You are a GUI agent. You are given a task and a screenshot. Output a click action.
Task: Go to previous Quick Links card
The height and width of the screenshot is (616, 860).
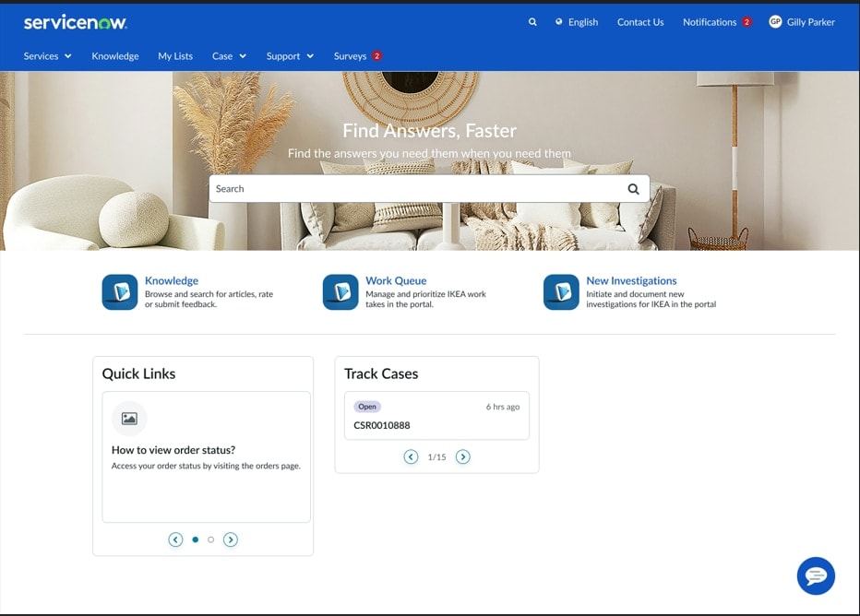pyautogui.click(x=175, y=539)
